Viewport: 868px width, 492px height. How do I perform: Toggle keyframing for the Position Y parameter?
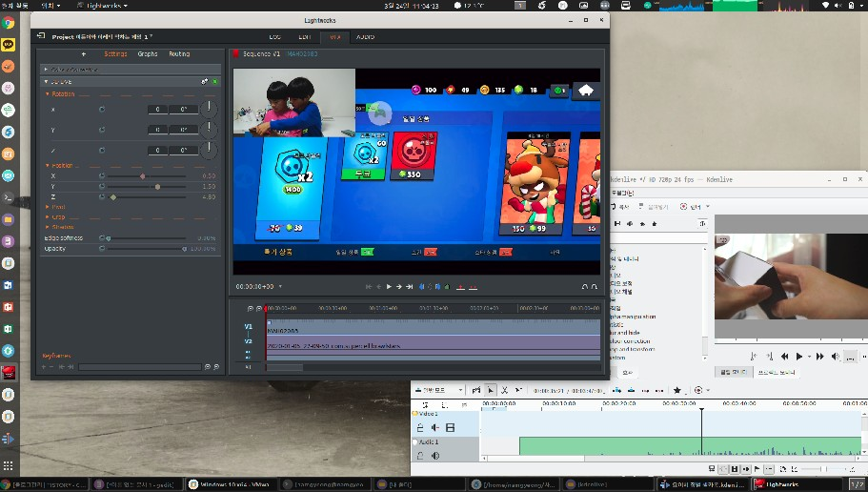102,186
